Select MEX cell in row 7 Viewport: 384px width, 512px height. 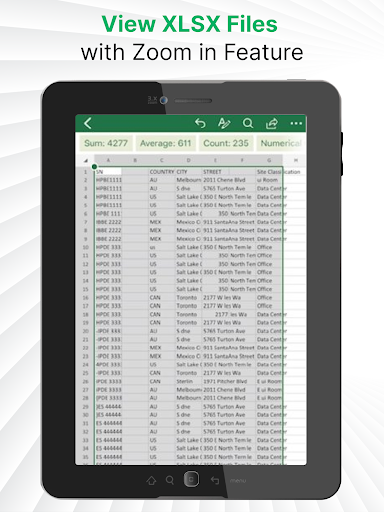162,222
